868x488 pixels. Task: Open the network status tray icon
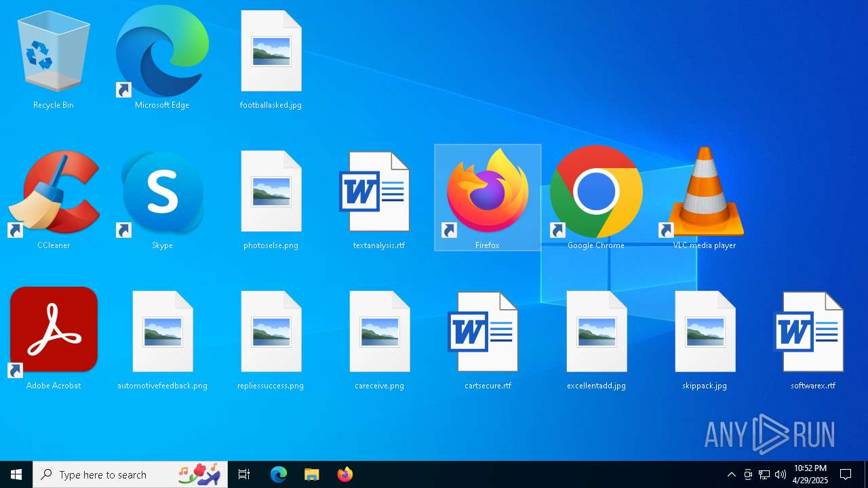(764, 474)
